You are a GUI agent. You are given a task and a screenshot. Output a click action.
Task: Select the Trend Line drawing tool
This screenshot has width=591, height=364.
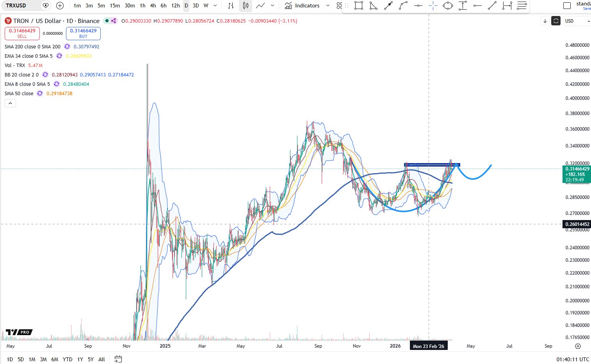492,5
